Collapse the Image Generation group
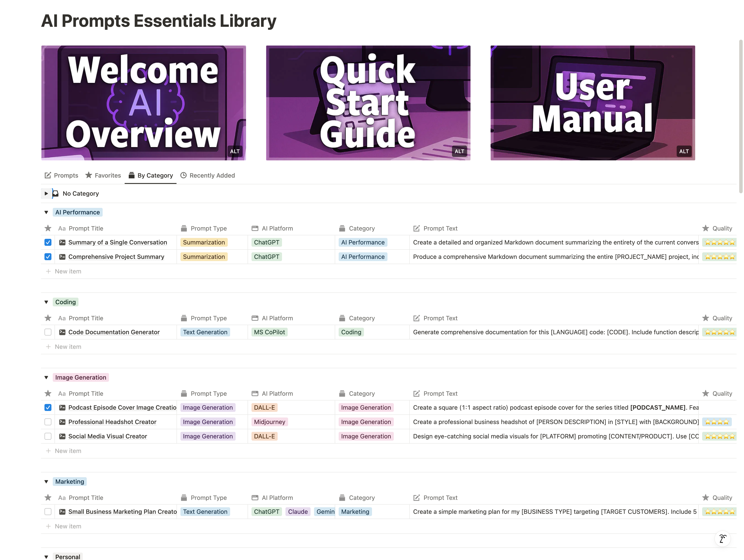 click(46, 377)
